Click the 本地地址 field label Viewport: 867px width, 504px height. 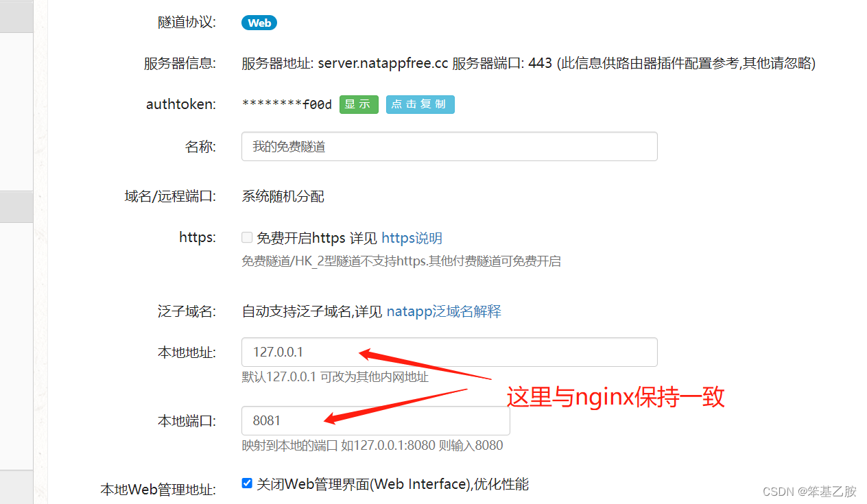(x=187, y=352)
